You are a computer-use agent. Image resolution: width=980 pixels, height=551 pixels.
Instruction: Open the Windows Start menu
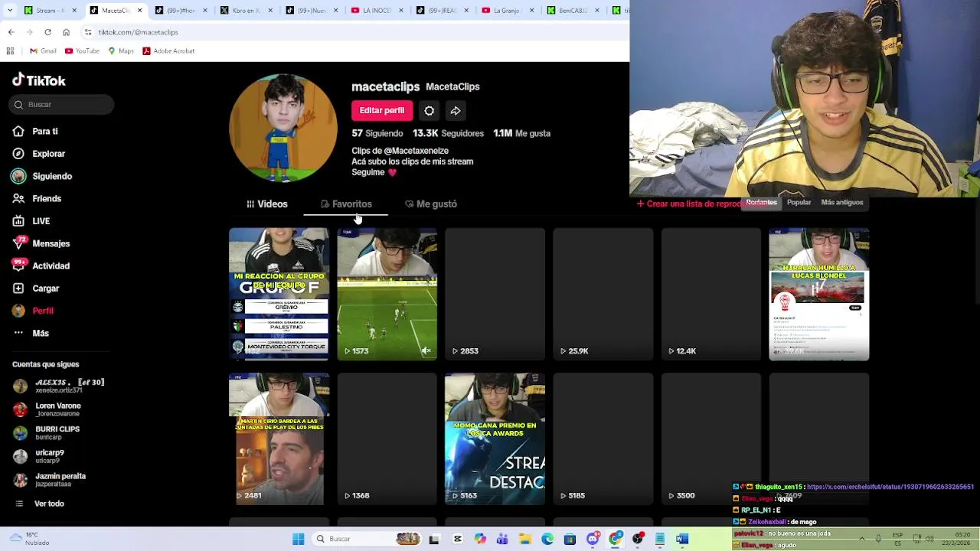click(298, 539)
